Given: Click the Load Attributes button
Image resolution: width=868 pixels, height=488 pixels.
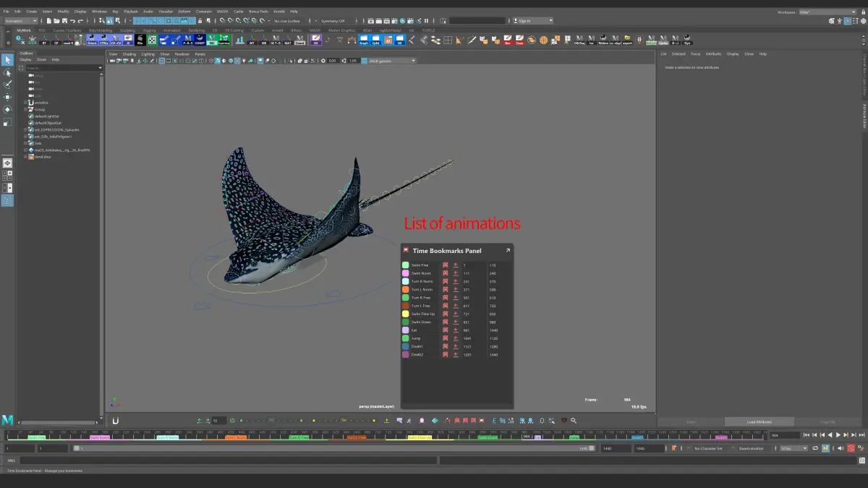Looking at the screenshot, I should [759, 421].
